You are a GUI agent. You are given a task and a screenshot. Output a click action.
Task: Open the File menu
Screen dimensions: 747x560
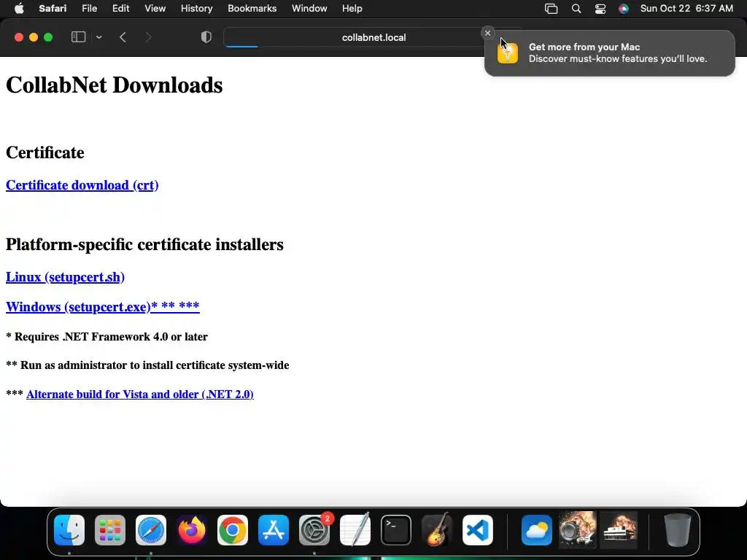89,9
